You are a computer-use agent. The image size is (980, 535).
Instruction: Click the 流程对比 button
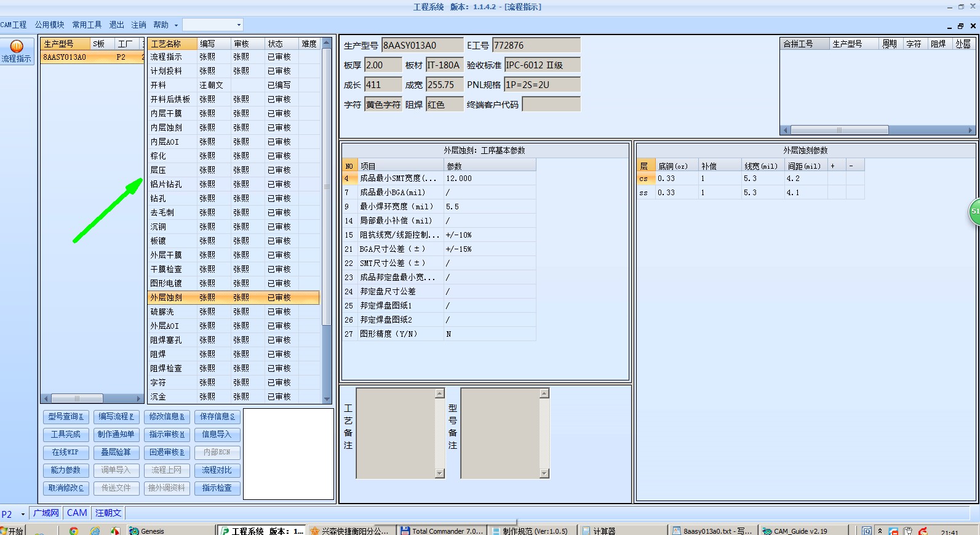pyautogui.click(x=217, y=470)
